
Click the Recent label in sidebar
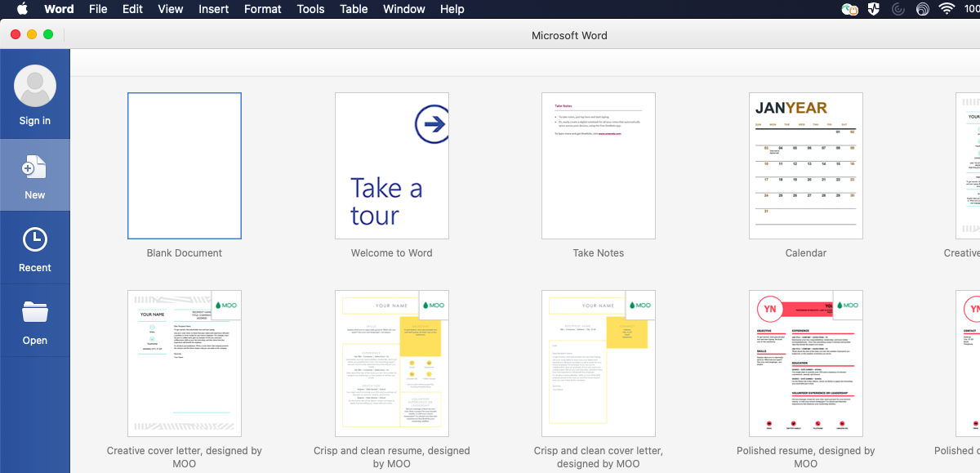click(x=35, y=268)
